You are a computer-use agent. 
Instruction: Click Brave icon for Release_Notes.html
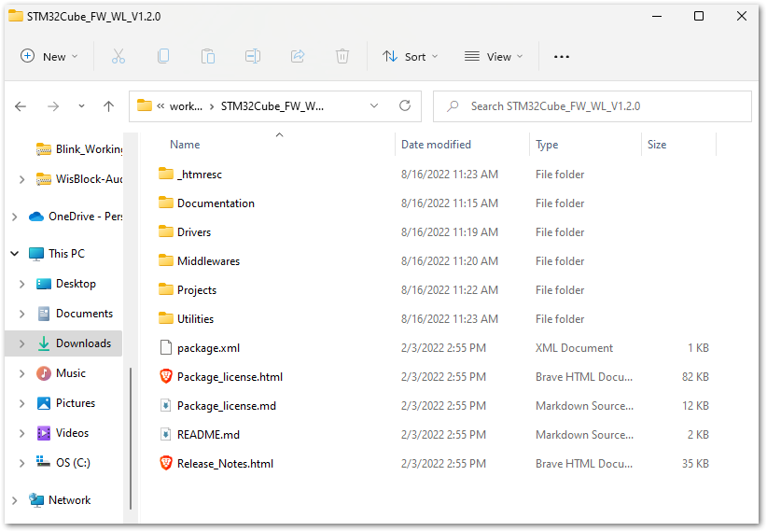click(166, 463)
